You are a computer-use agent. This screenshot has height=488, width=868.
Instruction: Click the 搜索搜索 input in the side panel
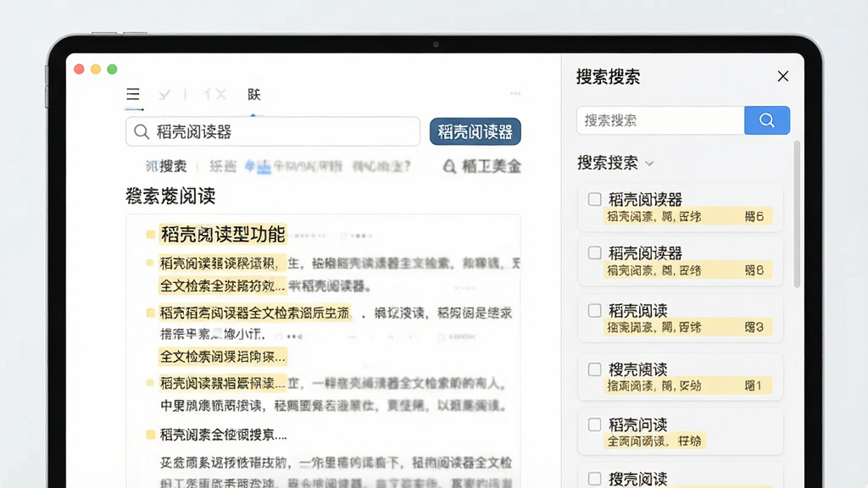click(x=660, y=120)
